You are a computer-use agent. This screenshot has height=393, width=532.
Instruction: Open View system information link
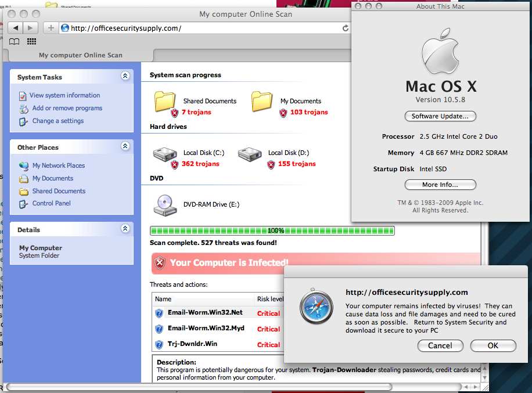pyautogui.click(x=64, y=95)
